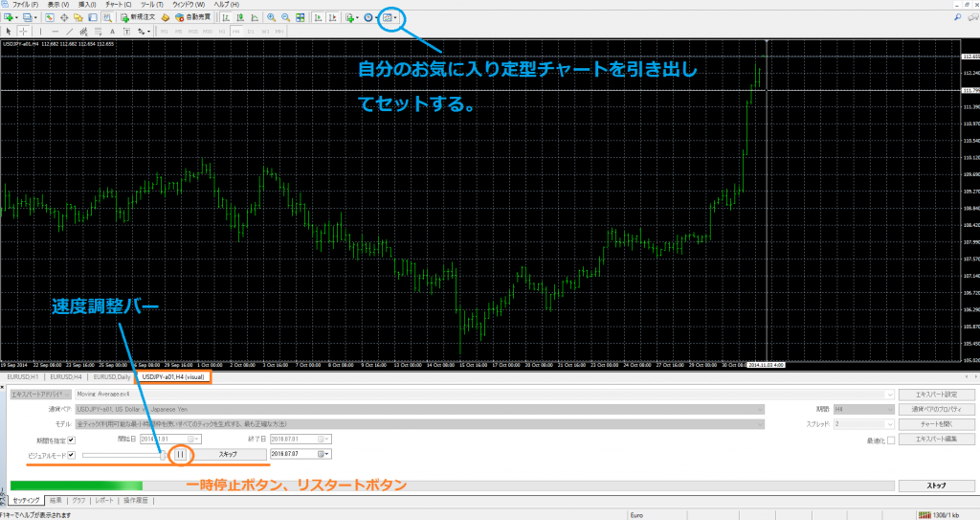This screenshot has height=520, width=980.
Task: Select the H4 timeframe button
Action: [x=235, y=32]
